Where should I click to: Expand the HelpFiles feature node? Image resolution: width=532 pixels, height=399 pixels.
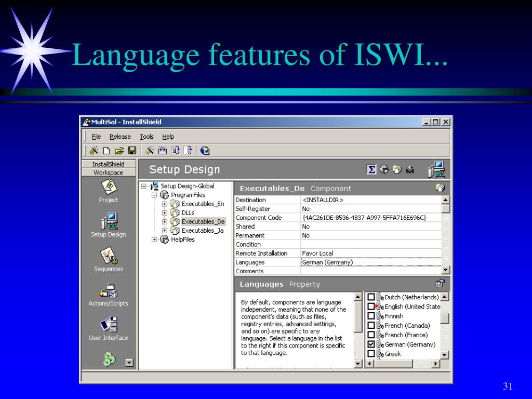pyautogui.click(x=154, y=239)
